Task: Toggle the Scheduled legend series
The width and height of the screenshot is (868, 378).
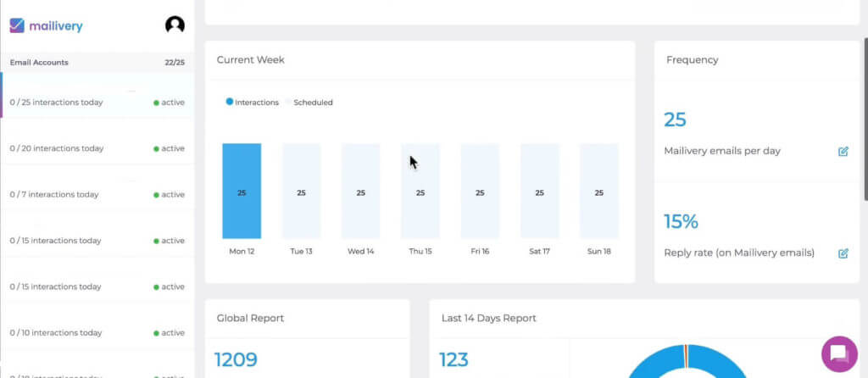Action: click(312, 103)
